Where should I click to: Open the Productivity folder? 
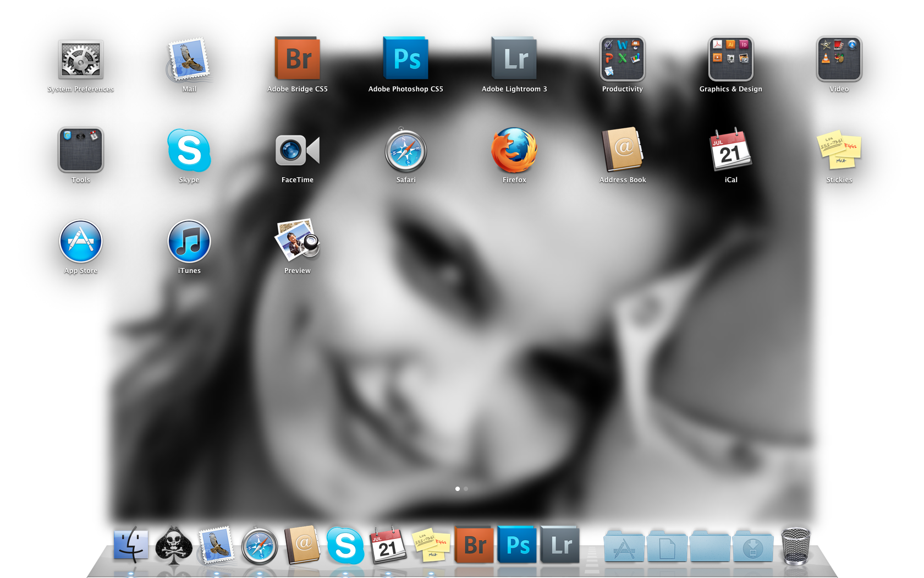tap(622, 58)
